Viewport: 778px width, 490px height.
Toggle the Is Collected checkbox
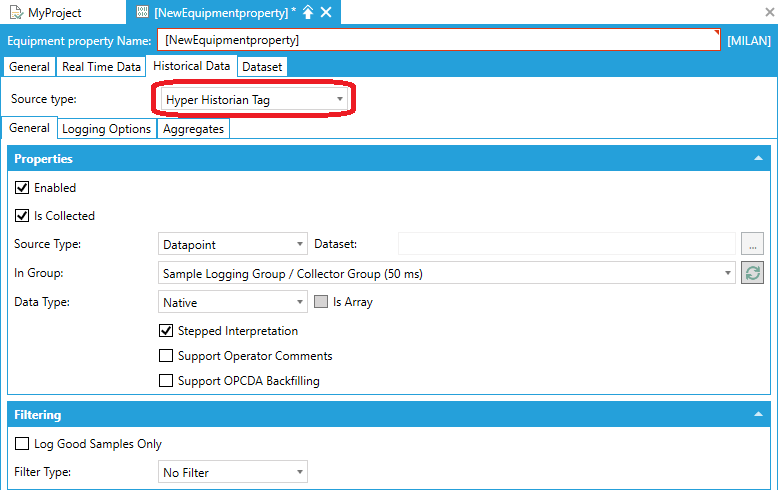[x=22, y=215]
